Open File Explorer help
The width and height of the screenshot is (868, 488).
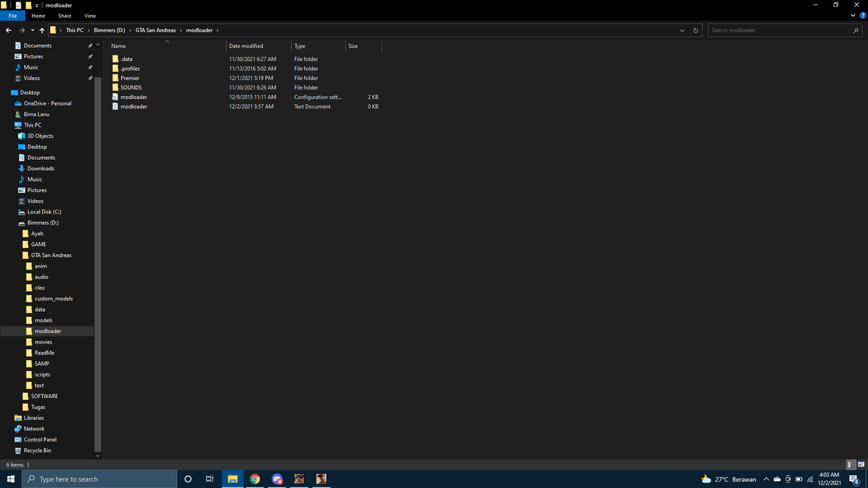863,16
